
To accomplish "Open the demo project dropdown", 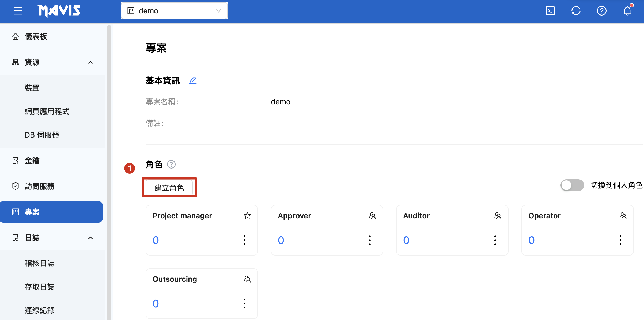I will coord(174,11).
